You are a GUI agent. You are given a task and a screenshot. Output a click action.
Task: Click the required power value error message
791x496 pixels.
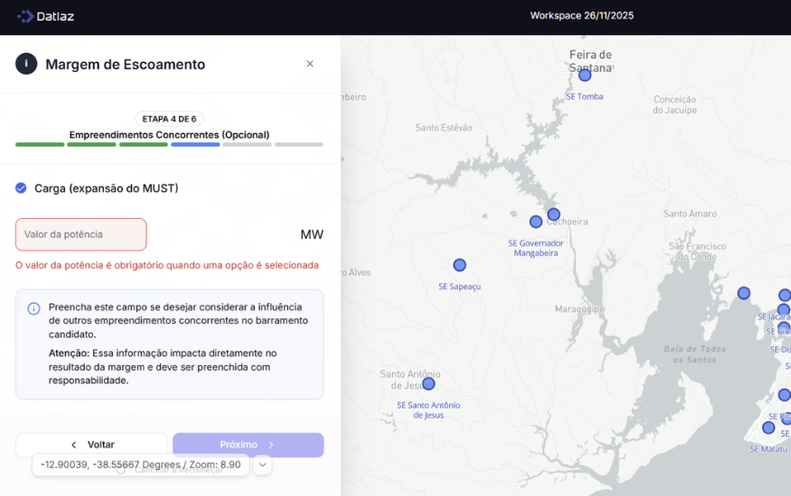click(167, 265)
